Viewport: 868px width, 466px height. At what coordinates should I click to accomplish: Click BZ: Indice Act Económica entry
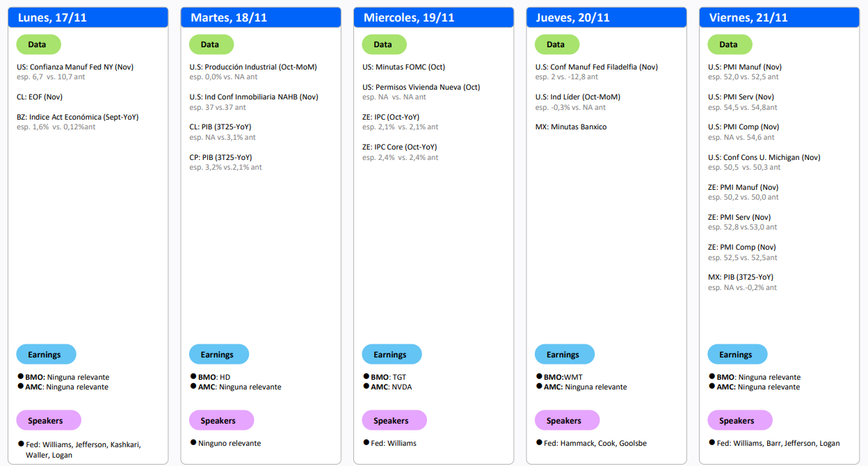[77, 118]
